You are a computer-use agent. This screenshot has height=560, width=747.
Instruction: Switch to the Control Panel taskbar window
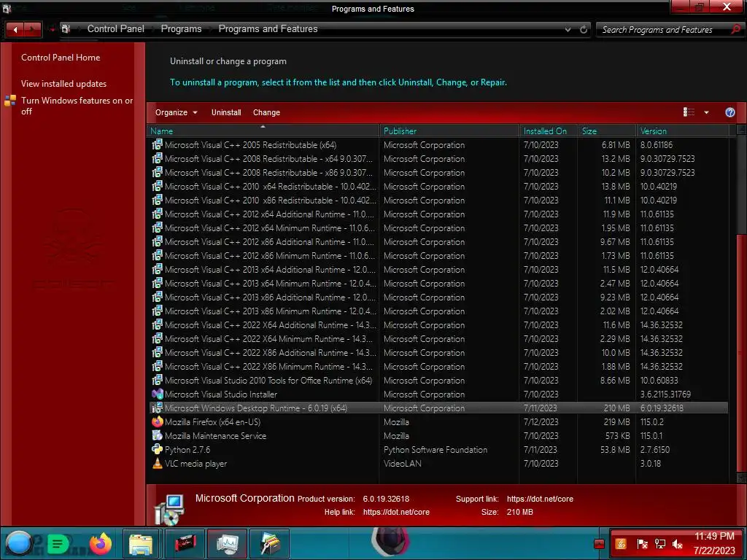coord(228,543)
